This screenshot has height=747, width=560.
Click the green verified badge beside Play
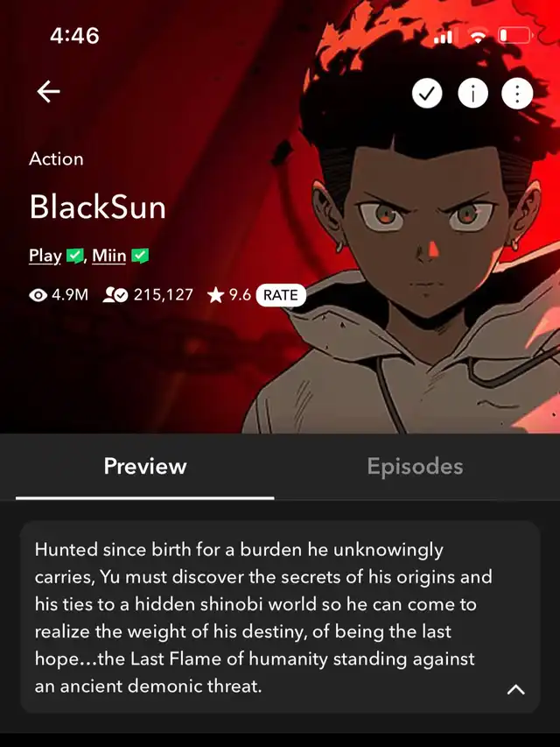(74, 256)
